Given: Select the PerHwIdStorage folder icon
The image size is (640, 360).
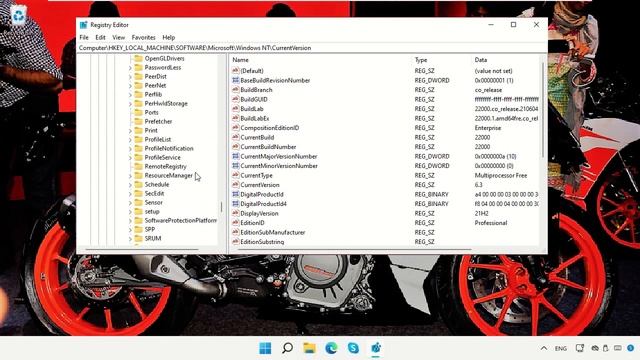Looking at the screenshot, I should (x=138, y=103).
